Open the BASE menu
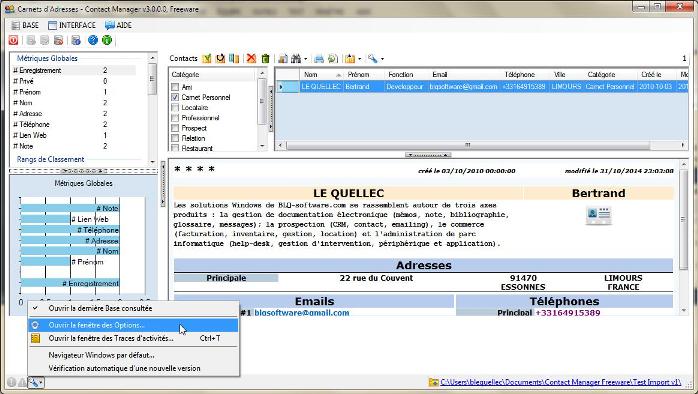This screenshot has width=698, height=394. 25,25
